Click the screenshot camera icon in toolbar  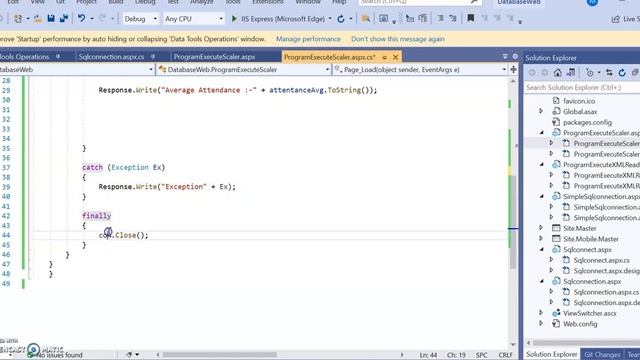(x=384, y=18)
